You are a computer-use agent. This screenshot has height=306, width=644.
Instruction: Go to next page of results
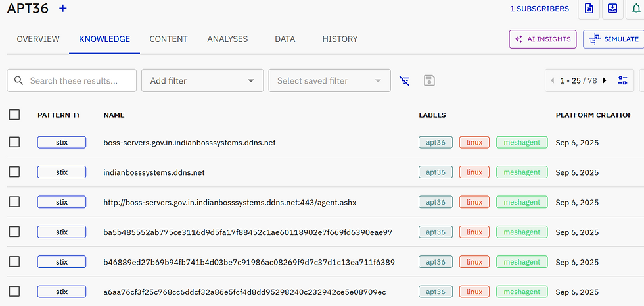(x=605, y=81)
